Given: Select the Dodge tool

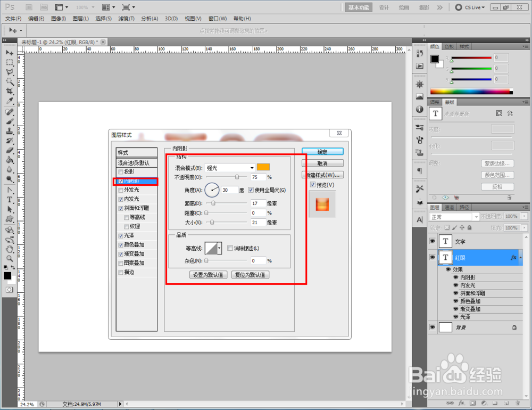Looking at the screenshot, I should pos(10,179).
